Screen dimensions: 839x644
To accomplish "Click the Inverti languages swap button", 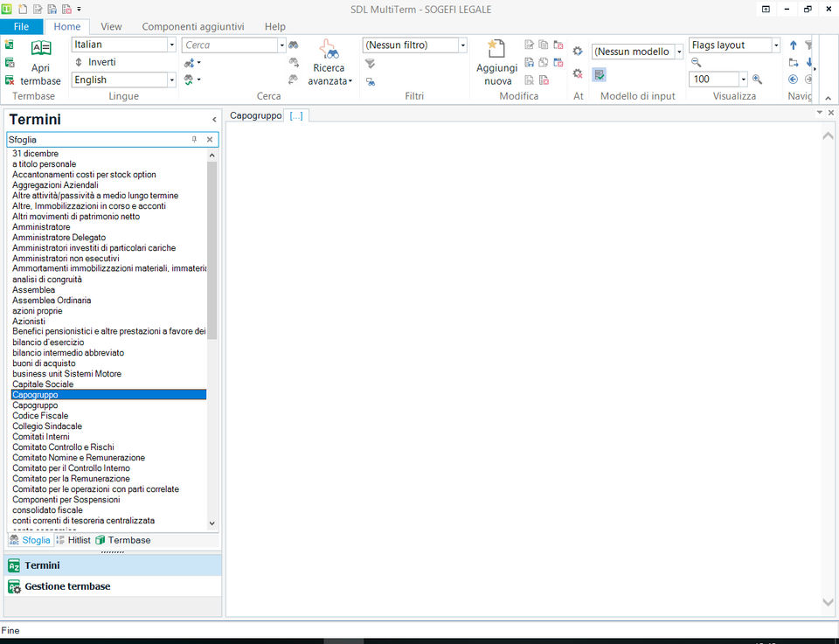I will [x=94, y=62].
